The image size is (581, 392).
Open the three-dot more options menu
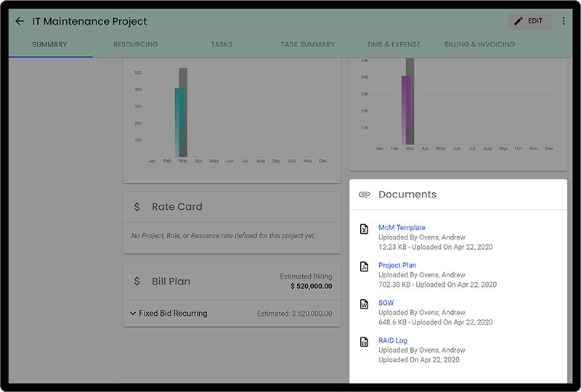(x=564, y=21)
